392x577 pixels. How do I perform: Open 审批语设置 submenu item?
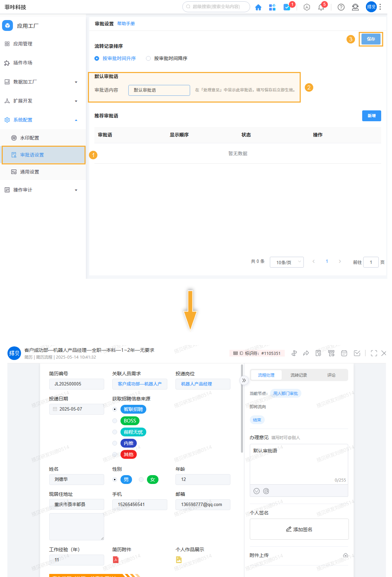[x=43, y=155]
